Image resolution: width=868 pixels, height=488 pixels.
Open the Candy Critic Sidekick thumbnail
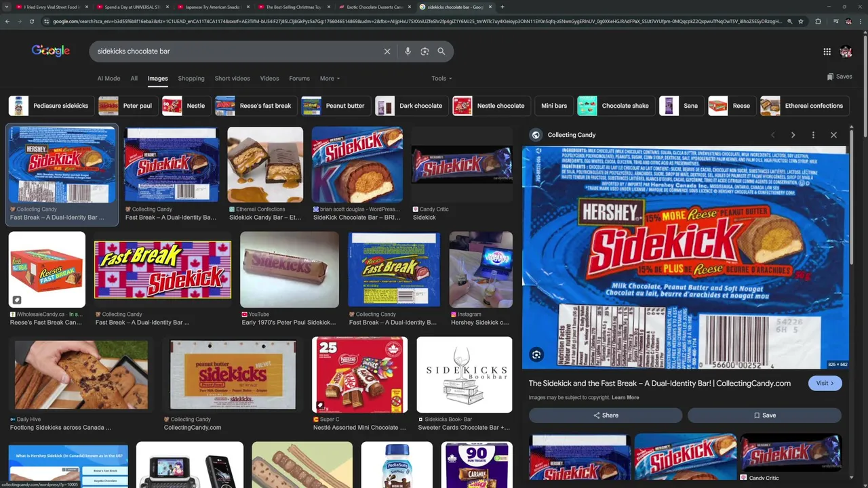(462, 165)
